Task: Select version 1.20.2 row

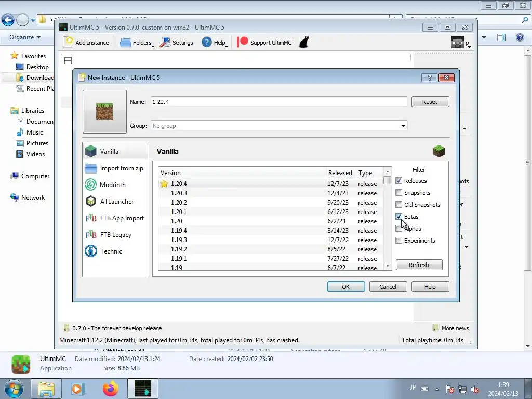Action: pyautogui.click(x=271, y=203)
